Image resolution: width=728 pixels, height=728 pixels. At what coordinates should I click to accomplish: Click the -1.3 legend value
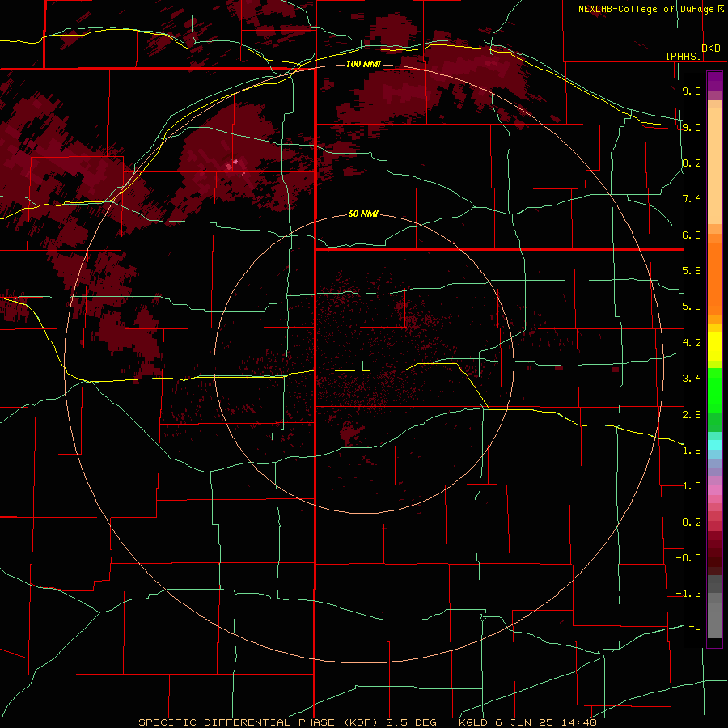688,594
